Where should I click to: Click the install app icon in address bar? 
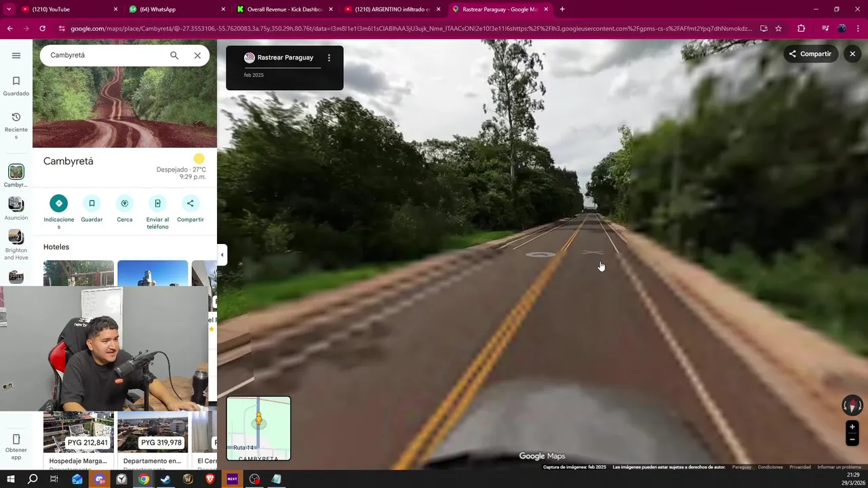coord(764,28)
